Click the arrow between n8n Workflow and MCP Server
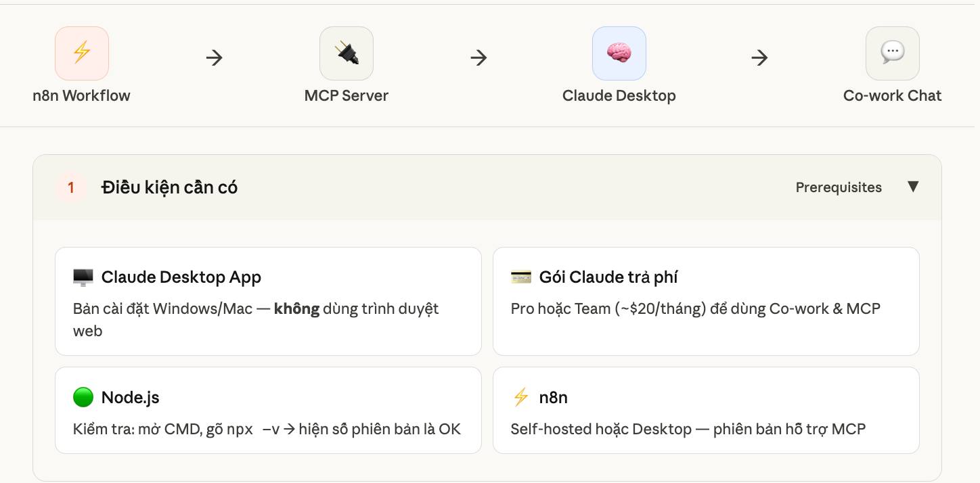The width and height of the screenshot is (980, 483). click(215, 58)
